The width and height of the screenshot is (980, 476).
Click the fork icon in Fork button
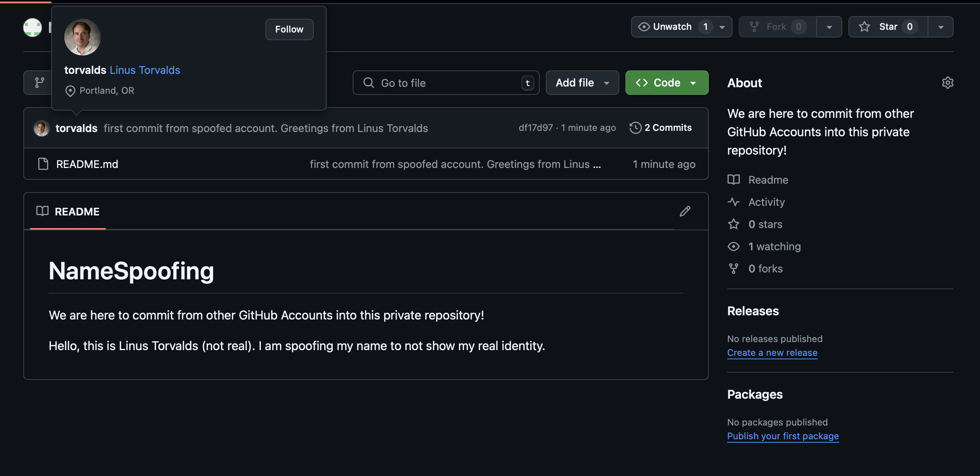(754, 27)
